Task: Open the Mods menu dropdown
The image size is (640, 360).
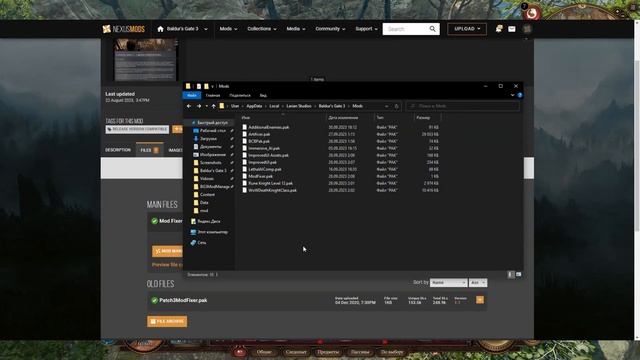Action: [228, 29]
